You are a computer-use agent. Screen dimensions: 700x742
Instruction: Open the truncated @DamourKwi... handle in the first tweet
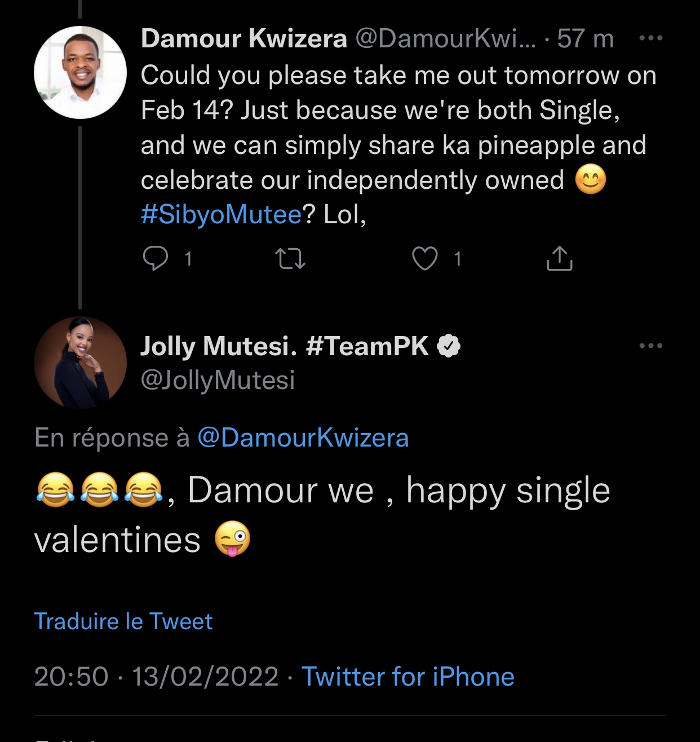click(445, 39)
